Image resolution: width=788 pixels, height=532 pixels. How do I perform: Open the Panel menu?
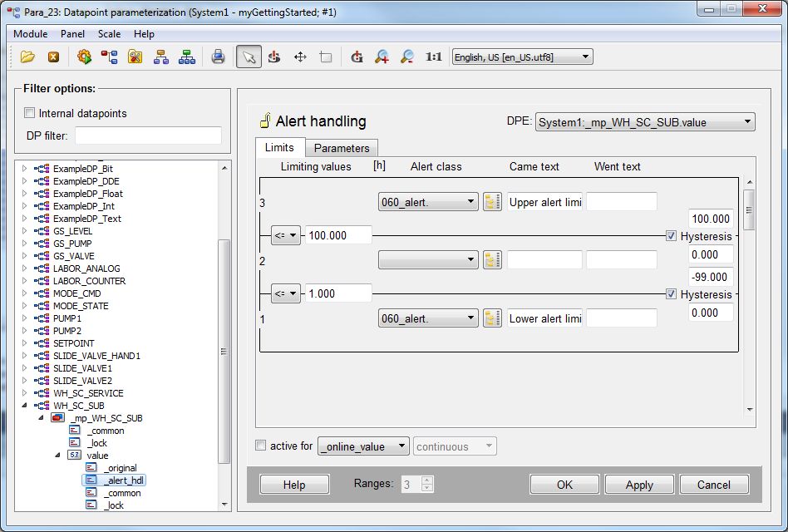72,34
